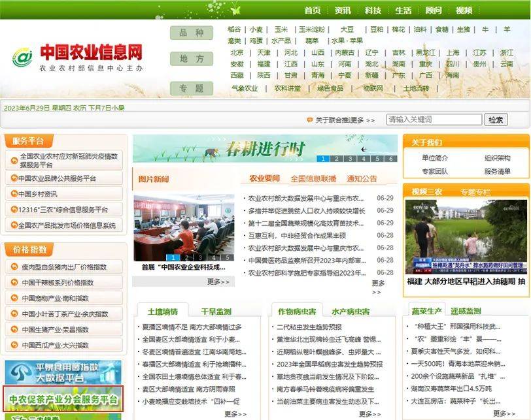Open 单位简介 under 关于我们
531x420 pixels.
pyautogui.click(x=435, y=158)
